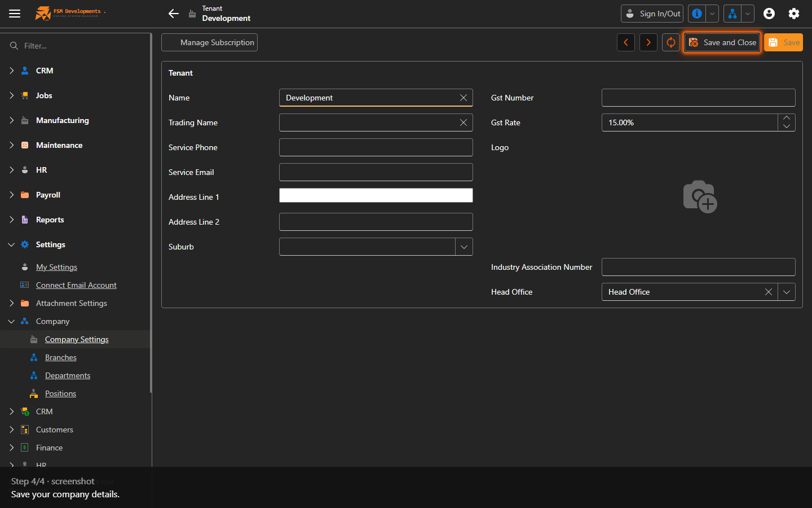812x508 pixels.
Task: Open Finance tree item
Action: [x=49, y=448]
